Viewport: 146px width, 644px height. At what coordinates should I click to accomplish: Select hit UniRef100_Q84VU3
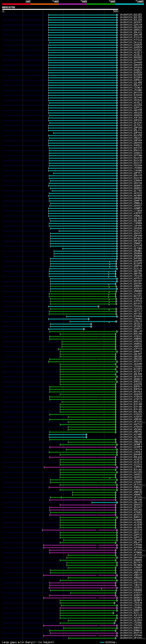pyautogui.click(x=131, y=505)
